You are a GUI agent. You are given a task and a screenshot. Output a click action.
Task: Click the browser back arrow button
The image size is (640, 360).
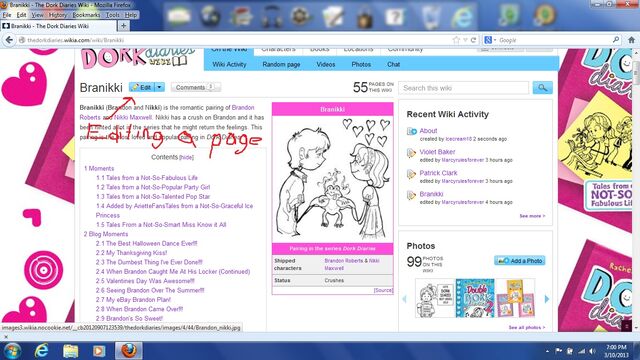9,40
